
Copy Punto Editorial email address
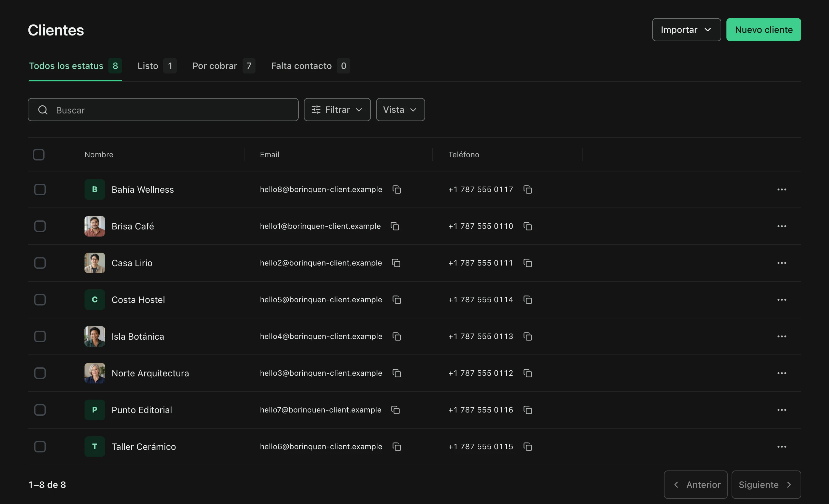(395, 410)
